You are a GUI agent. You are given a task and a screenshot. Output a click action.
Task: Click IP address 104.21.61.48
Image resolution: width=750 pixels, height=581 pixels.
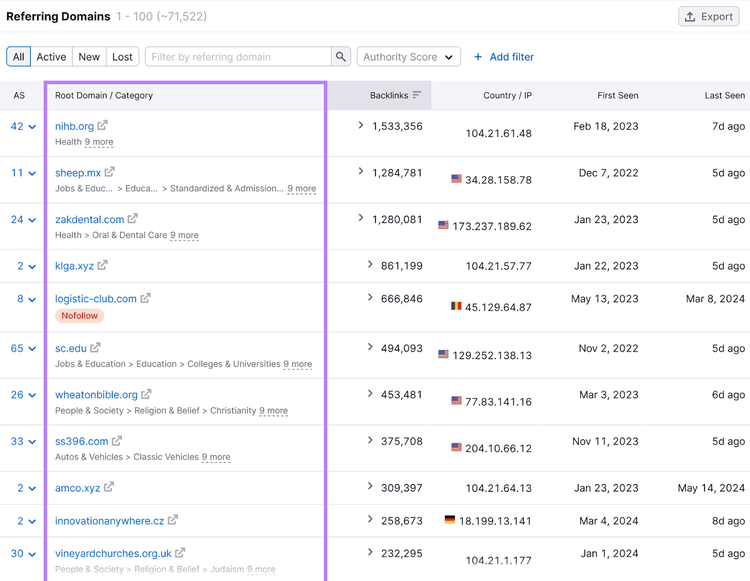[x=498, y=133]
